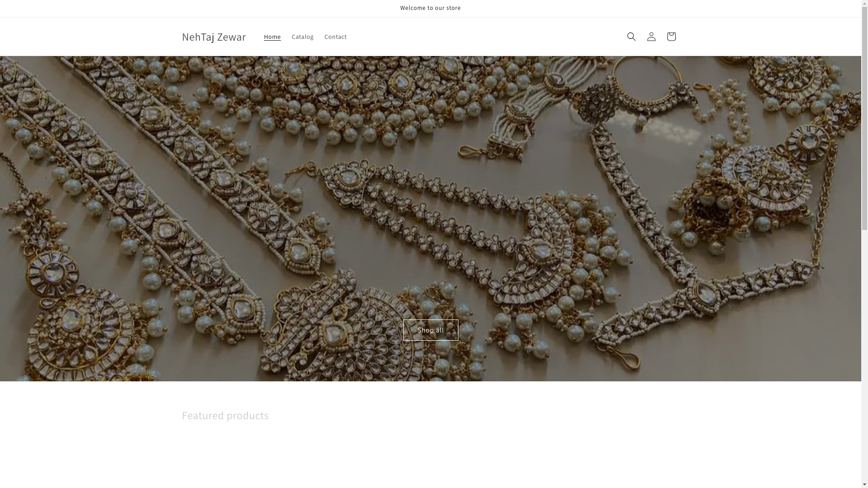Screen dimensions: 868x488
Task: Click the NehTaj Zewar store logo link
Action: pyautogui.click(x=214, y=37)
